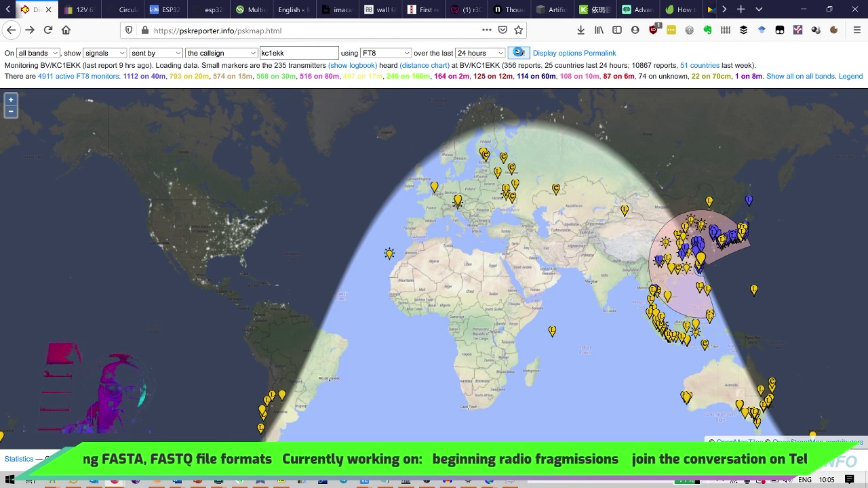Reload the pskreporter page
This screenshot has width=868, height=488.
(48, 30)
